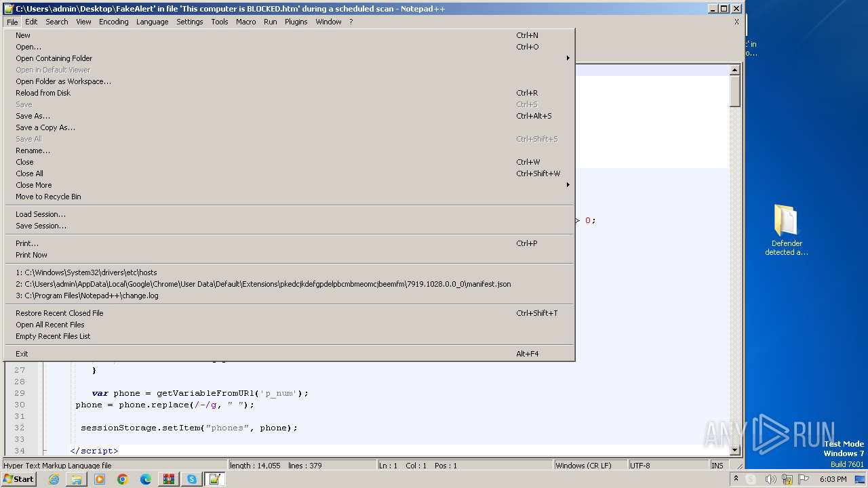Click the Windows Start button
This screenshot has width=868, height=488.
click(18, 479)
